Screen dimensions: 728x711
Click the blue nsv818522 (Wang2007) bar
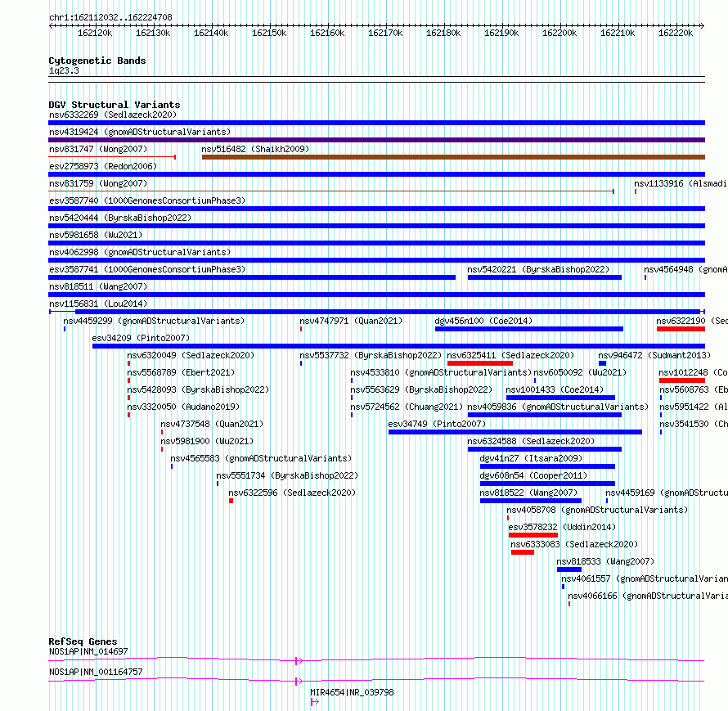tap(531, 501)
